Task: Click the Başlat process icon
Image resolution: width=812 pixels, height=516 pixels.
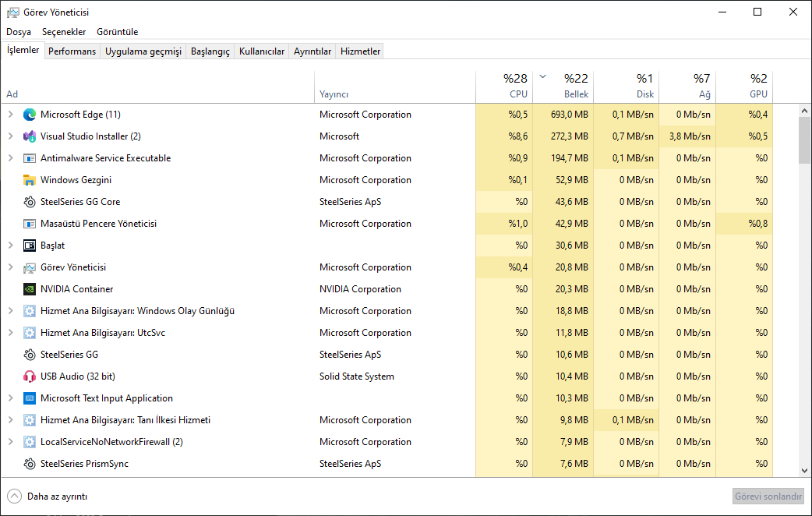Action: (30, 246)
